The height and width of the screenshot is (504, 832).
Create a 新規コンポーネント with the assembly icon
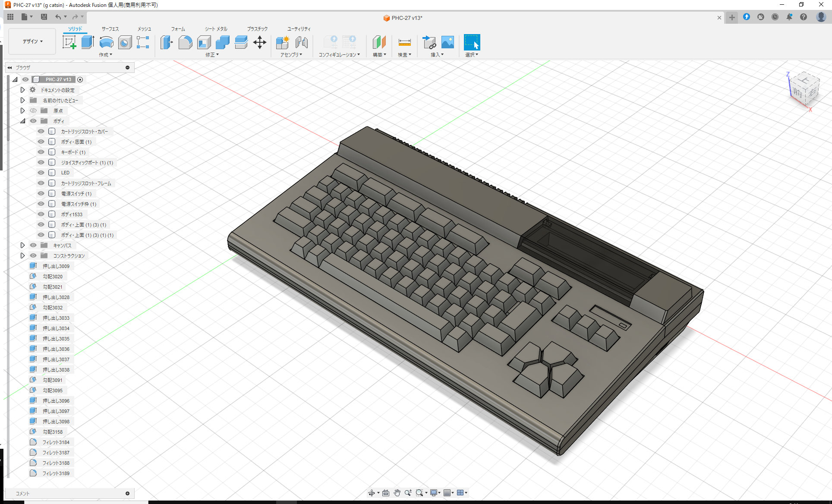tap(283, 42)
